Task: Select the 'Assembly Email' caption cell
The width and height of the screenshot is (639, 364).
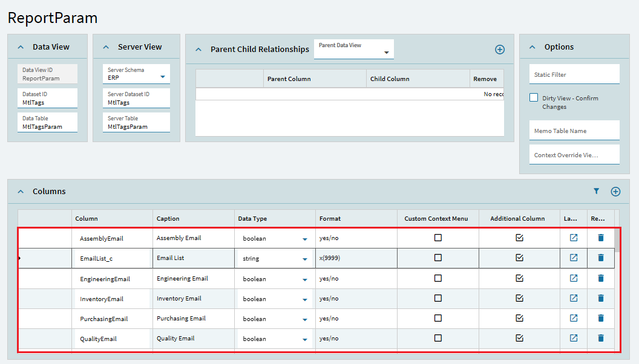Action: click(194, 238)
